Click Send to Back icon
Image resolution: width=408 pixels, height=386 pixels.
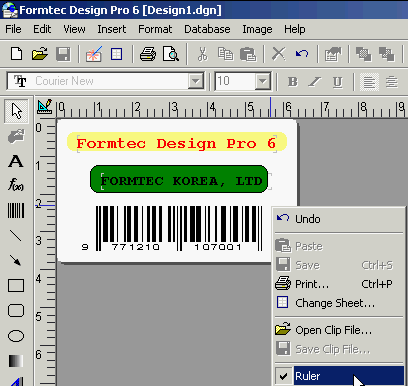386,54
